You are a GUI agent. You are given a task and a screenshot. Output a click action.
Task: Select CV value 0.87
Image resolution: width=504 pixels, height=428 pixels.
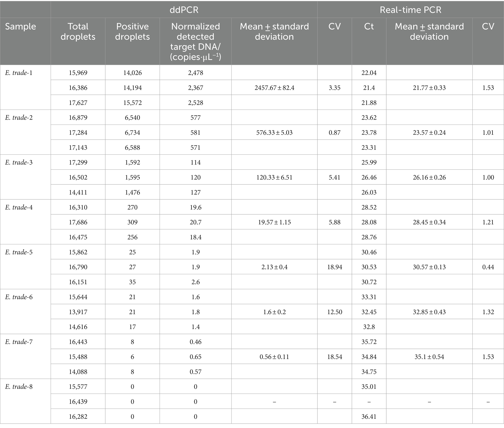[335, 133]
